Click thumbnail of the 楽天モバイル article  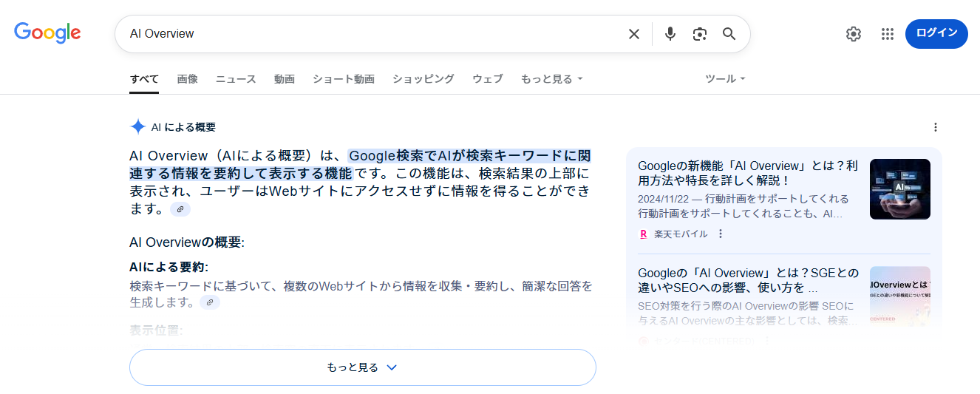tap(900, 189)
